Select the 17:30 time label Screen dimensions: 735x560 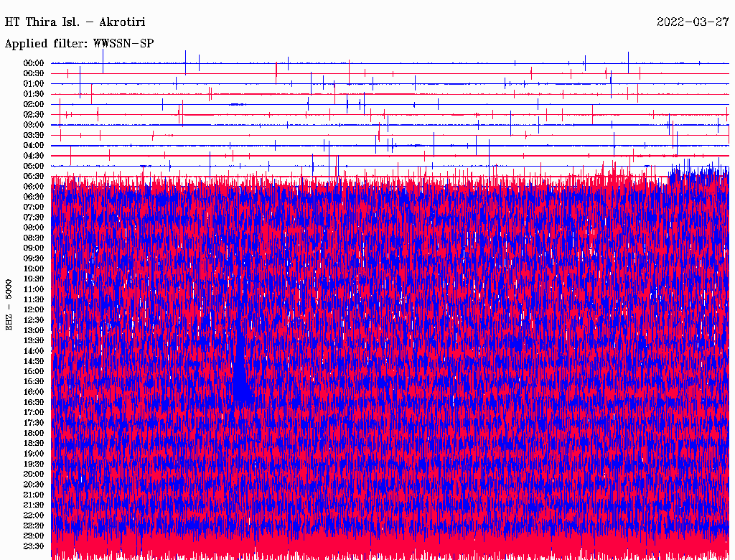click(x=34, y=423)
